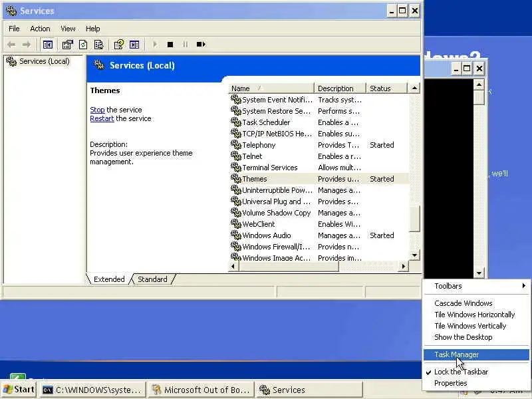532x399 pixels.
Task: Click the Help toolbar icon
Action: 119,45
